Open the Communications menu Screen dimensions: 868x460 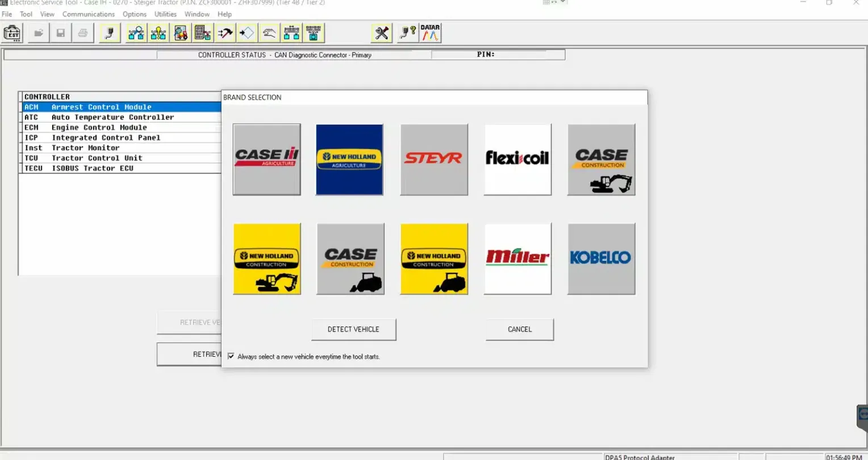[x=88, y=14]
